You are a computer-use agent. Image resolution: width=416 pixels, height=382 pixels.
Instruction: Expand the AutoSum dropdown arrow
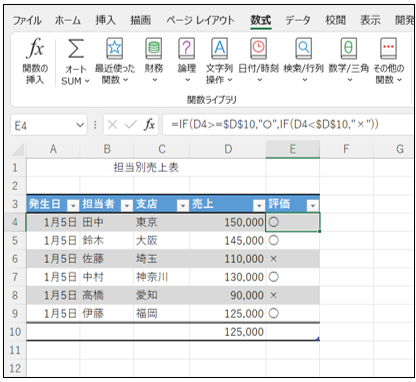click(x=87, y=81)
